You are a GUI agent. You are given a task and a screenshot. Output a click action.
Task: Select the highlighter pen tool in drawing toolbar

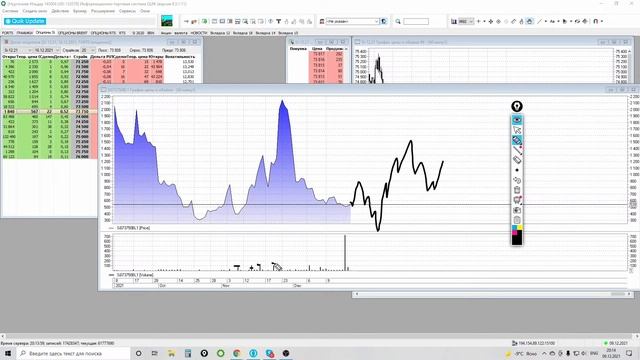[x=517, y=140]
